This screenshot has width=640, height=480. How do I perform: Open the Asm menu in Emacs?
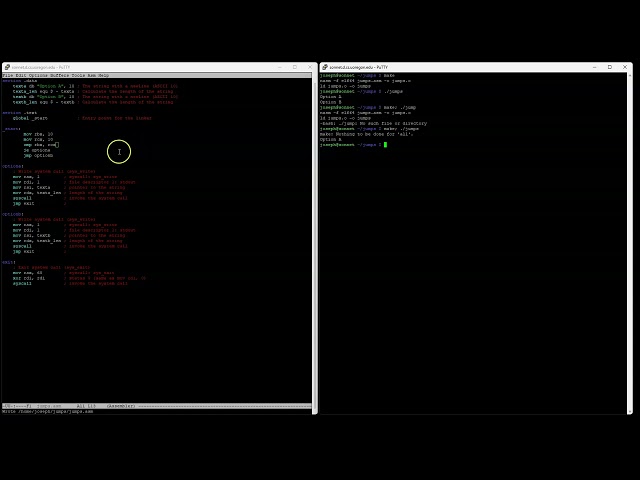tap(92, 75)
